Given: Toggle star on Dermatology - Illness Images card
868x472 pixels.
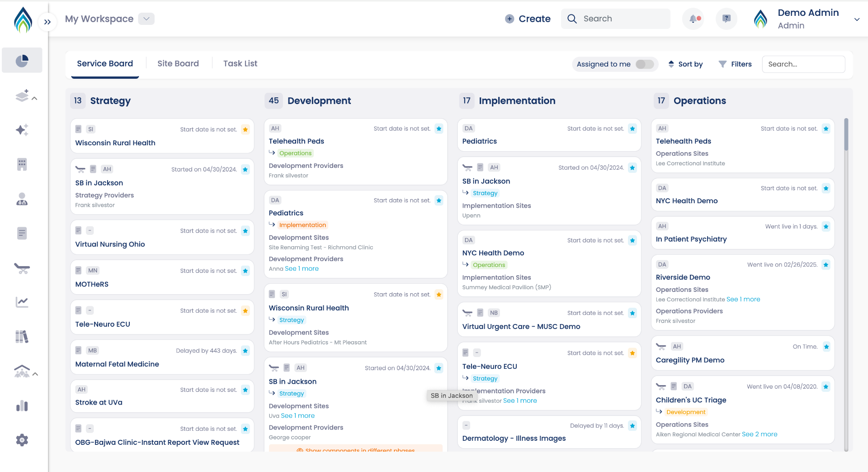Looking at the screenshot, I should tap(632, 426).
